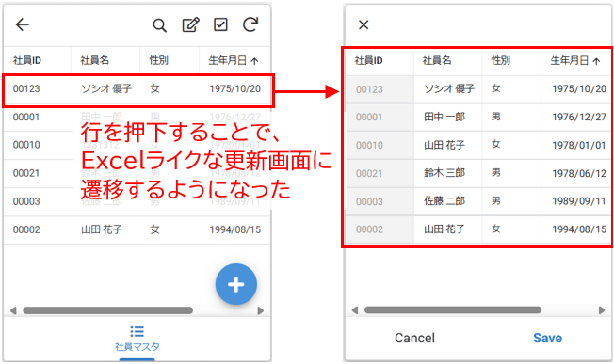Open the 社員マスタ tab at the bottom

click(x=137, y=339)
